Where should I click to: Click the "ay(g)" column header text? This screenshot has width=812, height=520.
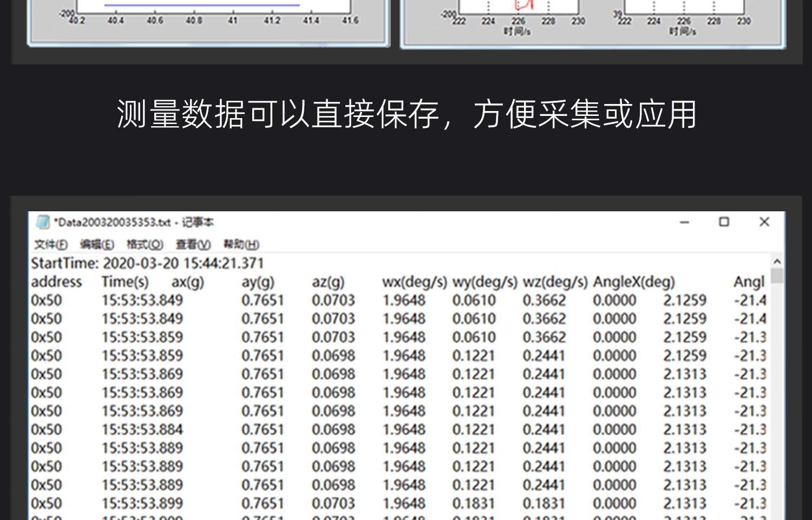coord(258,282)
